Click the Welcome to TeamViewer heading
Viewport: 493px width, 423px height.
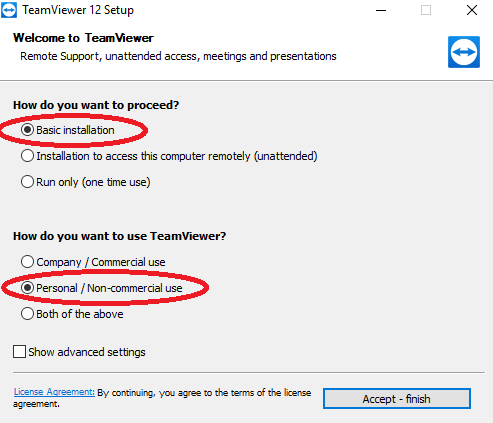83,38
